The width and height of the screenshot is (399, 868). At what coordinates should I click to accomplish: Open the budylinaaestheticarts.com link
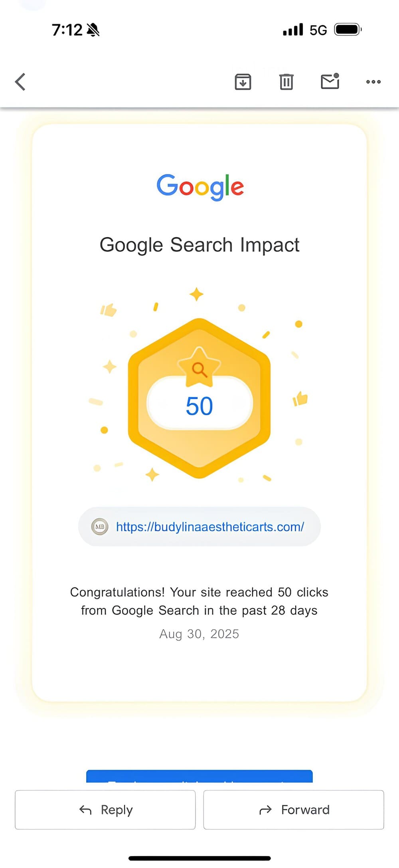(x=210, y=527)
